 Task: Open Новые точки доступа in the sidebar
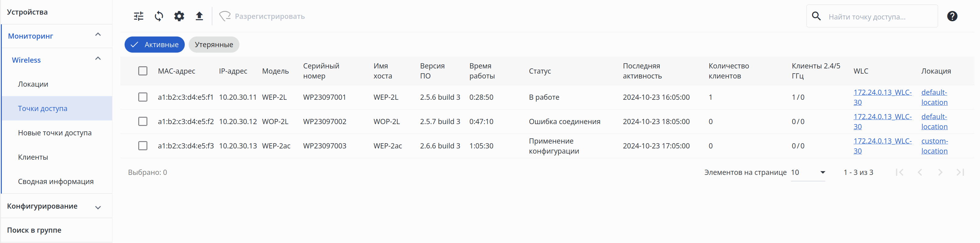coord(55,133)
